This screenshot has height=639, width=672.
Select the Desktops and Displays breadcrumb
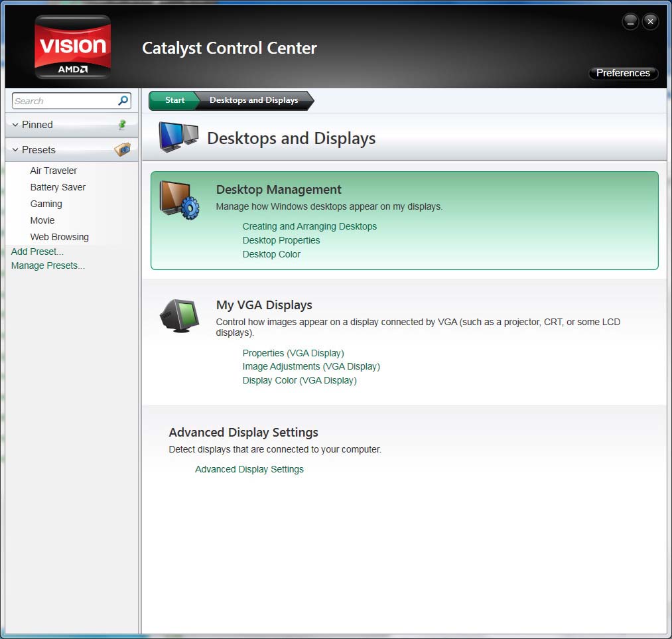(x=253, y=100)
